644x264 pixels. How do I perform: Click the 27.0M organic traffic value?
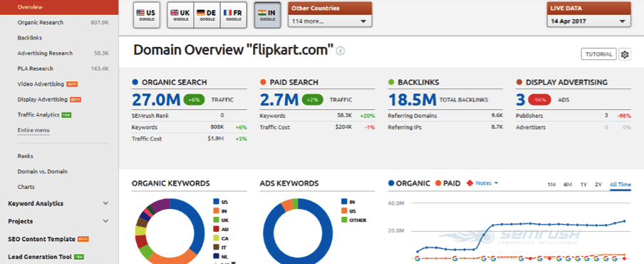[x=157, y=99]
